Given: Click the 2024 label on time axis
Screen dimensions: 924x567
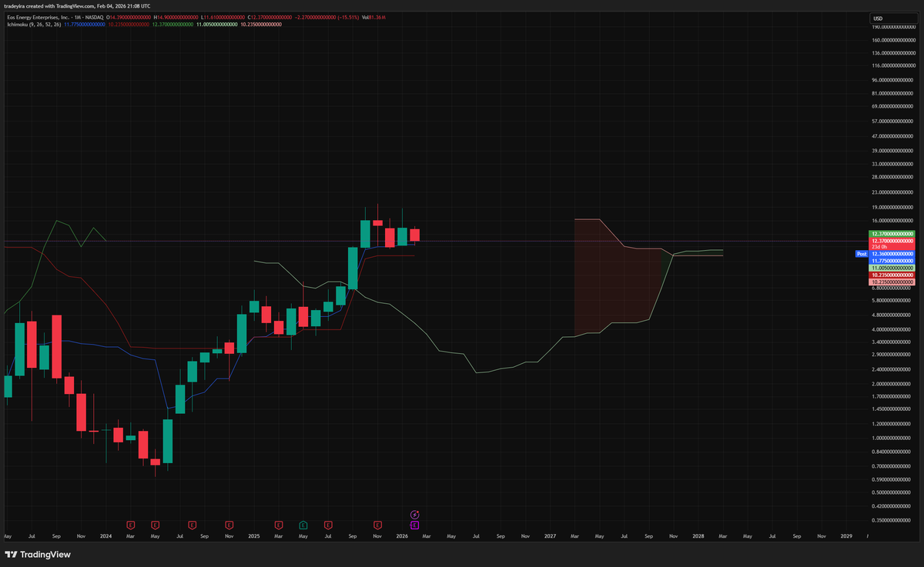Looking at the screenshot, I should coord(105,535).
